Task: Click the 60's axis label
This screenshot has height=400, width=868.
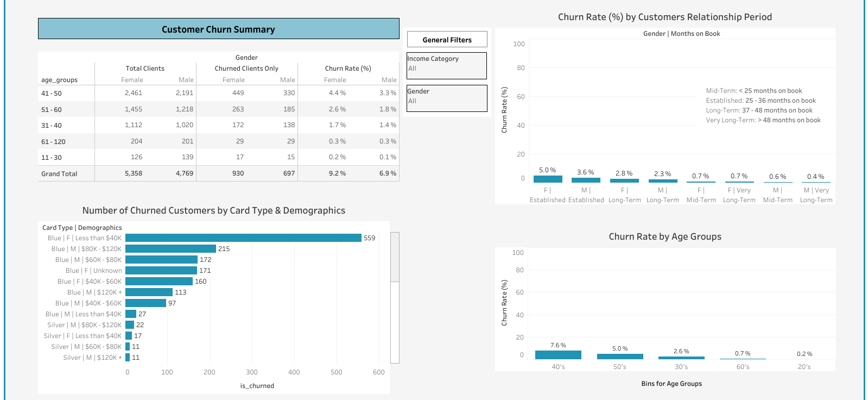Action: (x=743, y=367)
